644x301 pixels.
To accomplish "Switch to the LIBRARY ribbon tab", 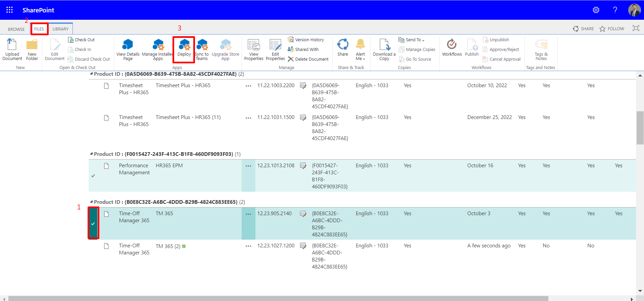I will (x=60, y=29).
